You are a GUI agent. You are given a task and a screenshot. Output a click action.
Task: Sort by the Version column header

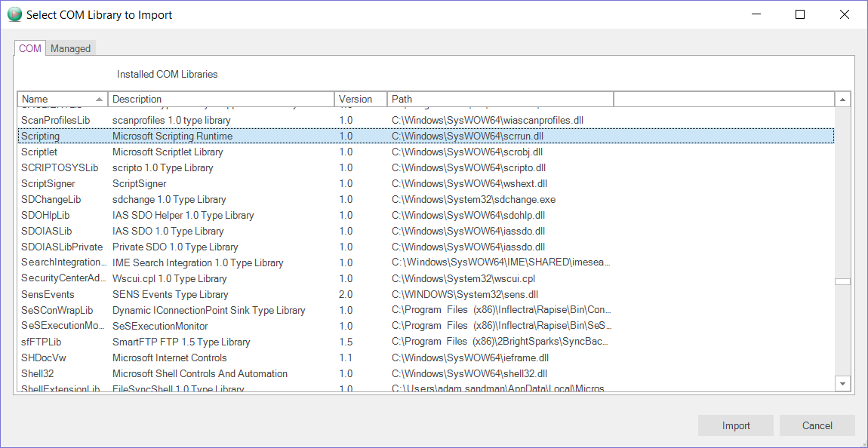pos(360,99)
